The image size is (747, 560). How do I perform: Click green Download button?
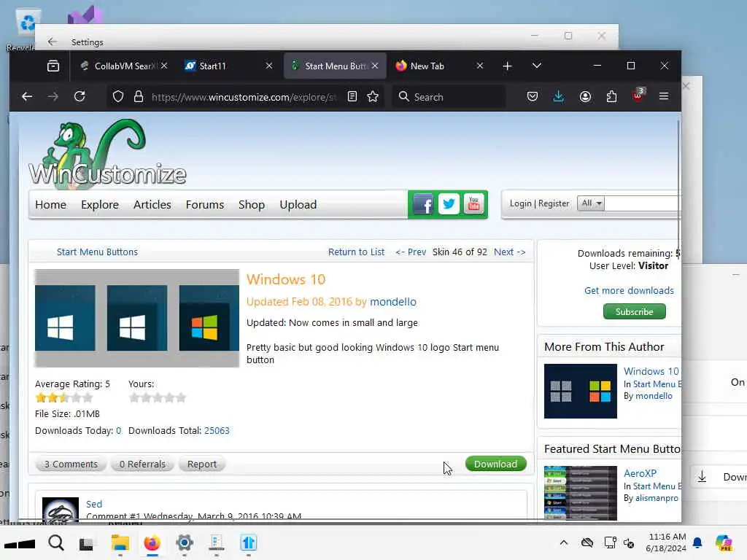[x=495, y=464]
